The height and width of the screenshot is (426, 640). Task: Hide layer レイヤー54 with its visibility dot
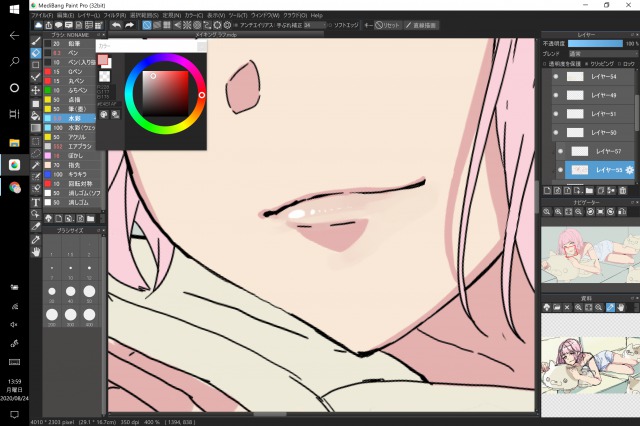554,77
